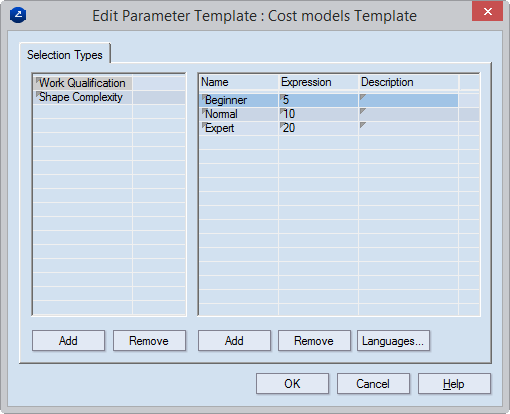Image resolution: width=510 pixels, height=414 pixels.
Task: Switch to the Selection Types tab
Action: (x=65, y=55)
